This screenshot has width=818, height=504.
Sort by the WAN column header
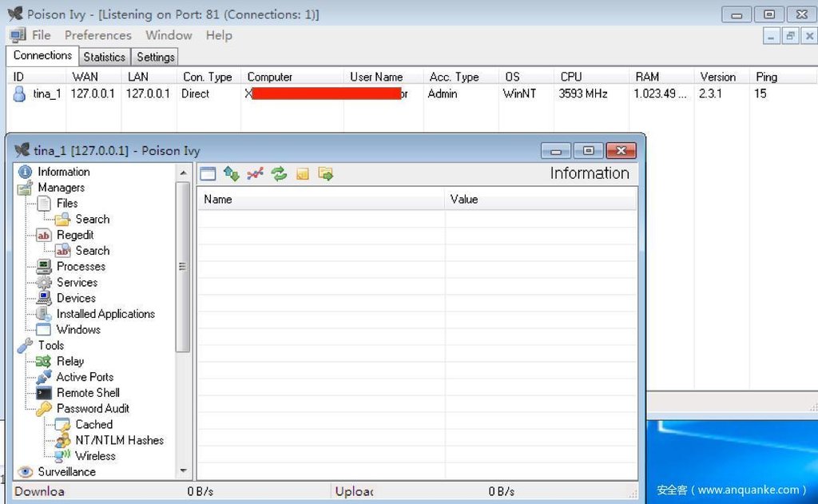tap(94, 77)
